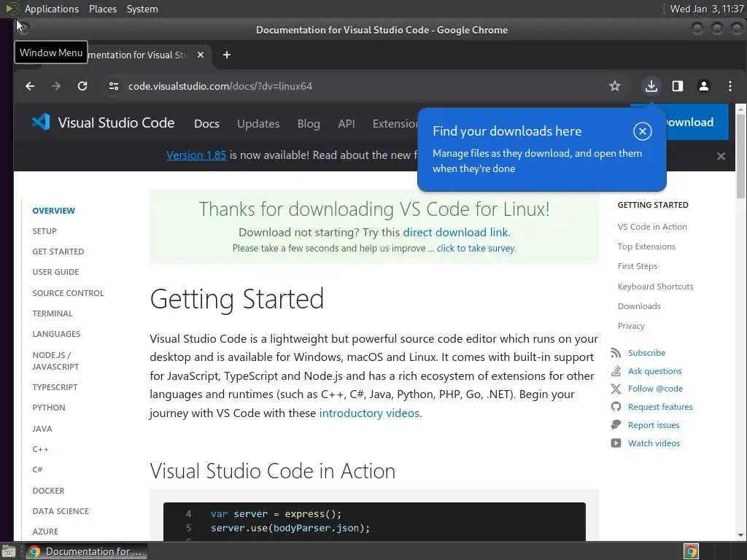The image size is (747, 560).
Task: Open the System menu
Action: point(142,9)
